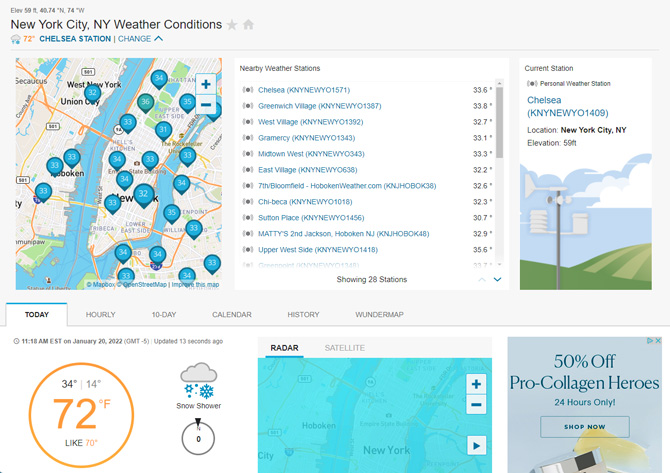670x473 pixels.
Task: Click station icon beside Chelsea KNYNEWYO1571
Action: click(x=248, y=90)
